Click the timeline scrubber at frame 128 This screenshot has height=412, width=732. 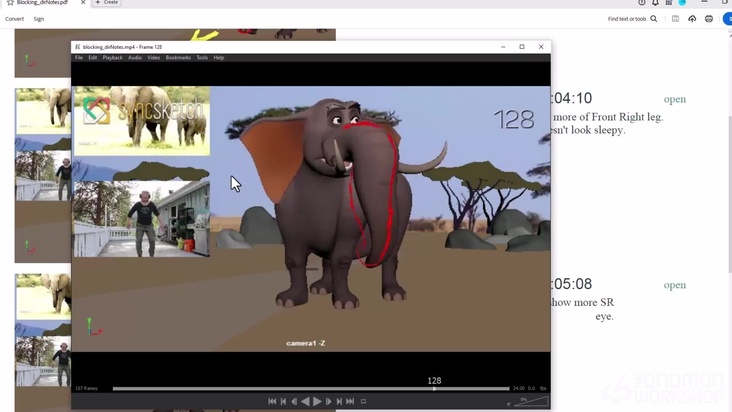pos(434,388)
